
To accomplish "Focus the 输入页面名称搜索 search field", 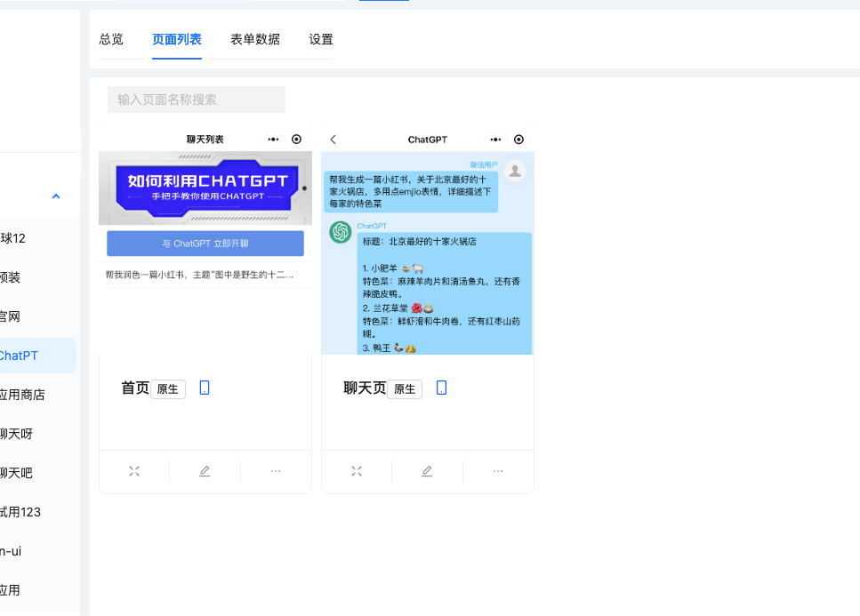I will tap(197, 100).
